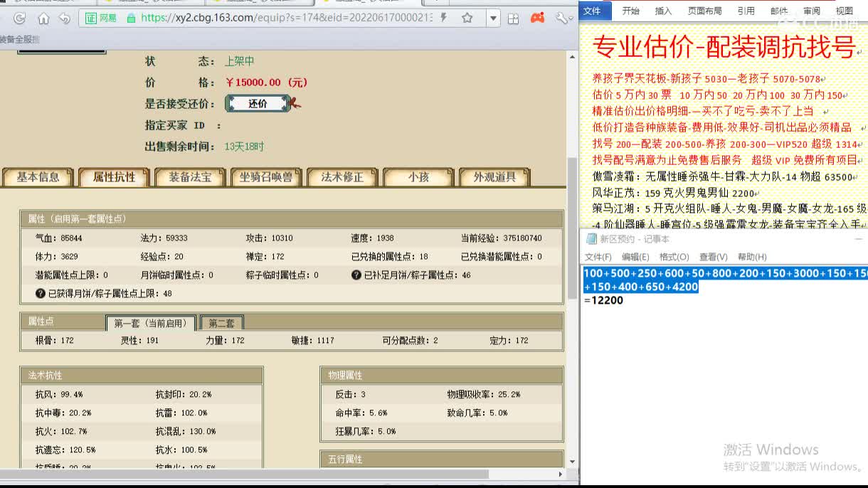Click the 灵性：191 attribute
The height and width of the screenshot is (488, 868).
click(140, 340)
